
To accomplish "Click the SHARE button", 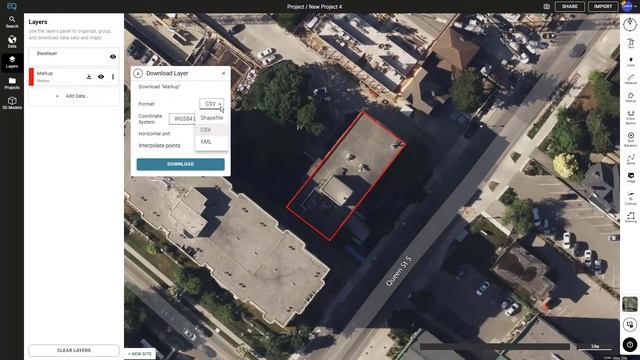I will tap(569, 7).
